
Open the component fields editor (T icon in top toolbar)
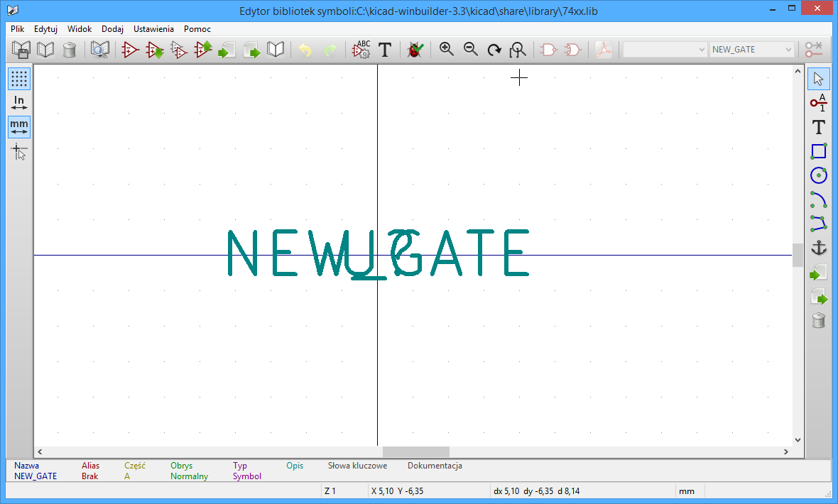click(385, 50)
